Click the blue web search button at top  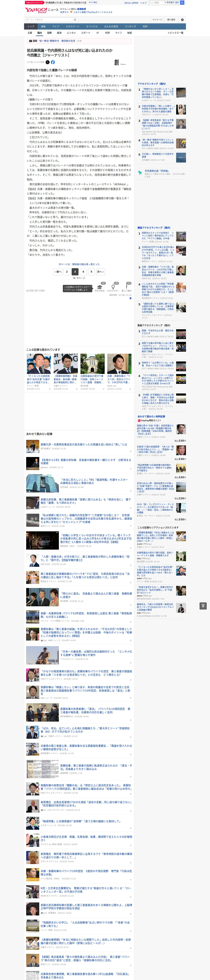pyautogui.click(x=182, y=3)
